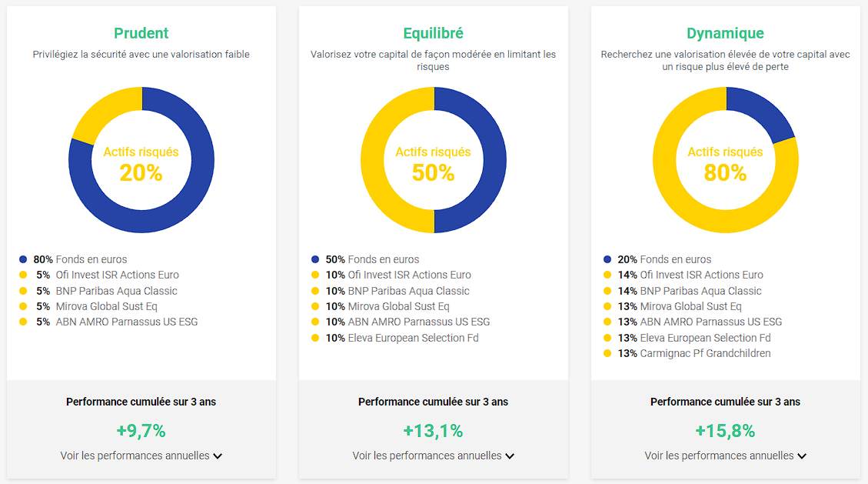Click yellow dot beside 10% Eleva European Selection Fd
This screenshot has height=484, width=868.
(315, 338)
